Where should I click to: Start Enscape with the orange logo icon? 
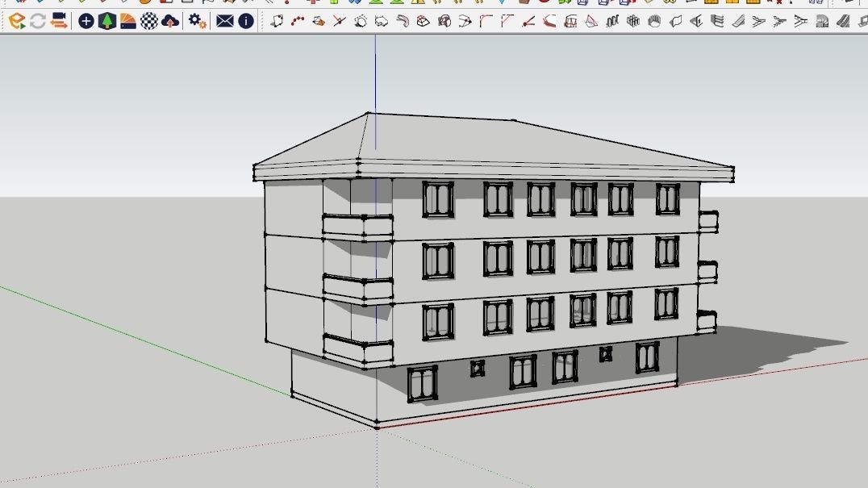tap(17, 21)
